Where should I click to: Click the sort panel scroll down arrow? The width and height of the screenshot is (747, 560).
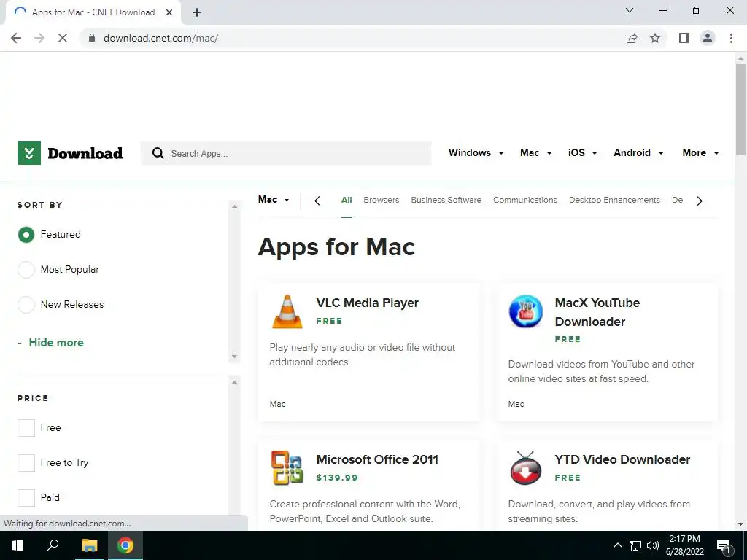234,356
